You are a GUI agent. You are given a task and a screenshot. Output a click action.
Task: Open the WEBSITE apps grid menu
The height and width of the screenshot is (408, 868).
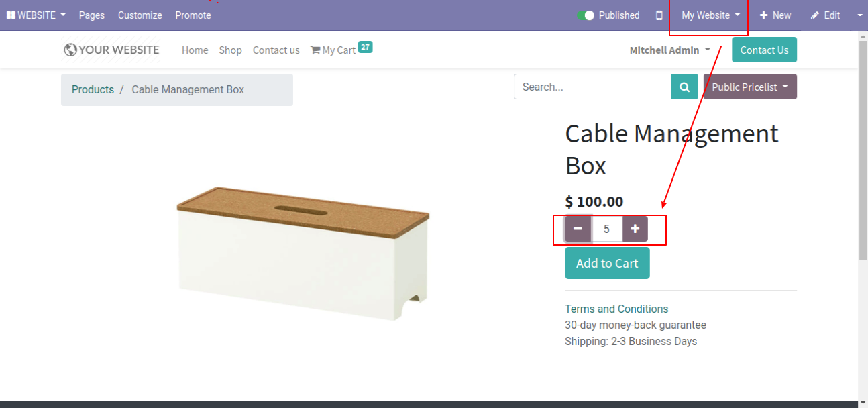tap(36, 15)
